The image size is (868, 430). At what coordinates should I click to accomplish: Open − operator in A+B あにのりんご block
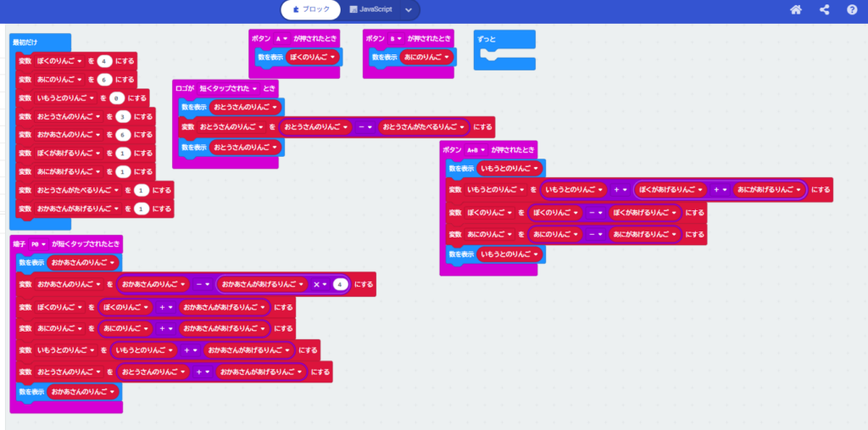tap(595, 234)
